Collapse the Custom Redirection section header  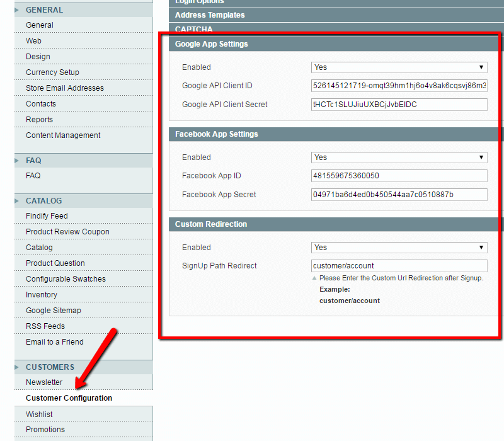pyautogui.click(x=211, y=224)
